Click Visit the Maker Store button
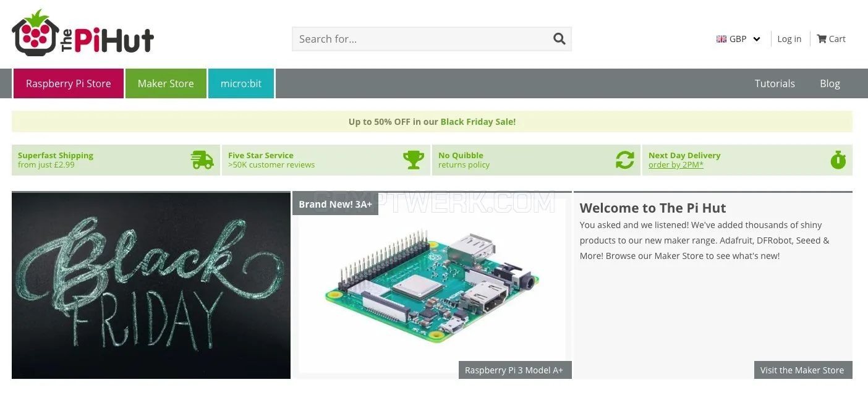 802,370
